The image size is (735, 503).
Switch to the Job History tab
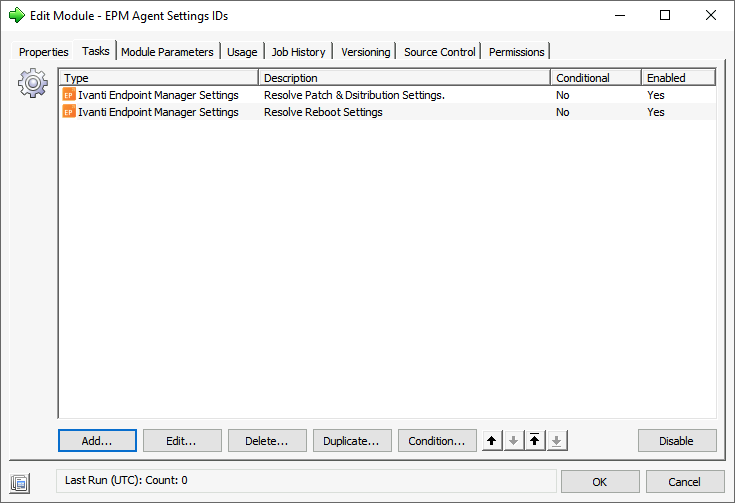[298, 52]
